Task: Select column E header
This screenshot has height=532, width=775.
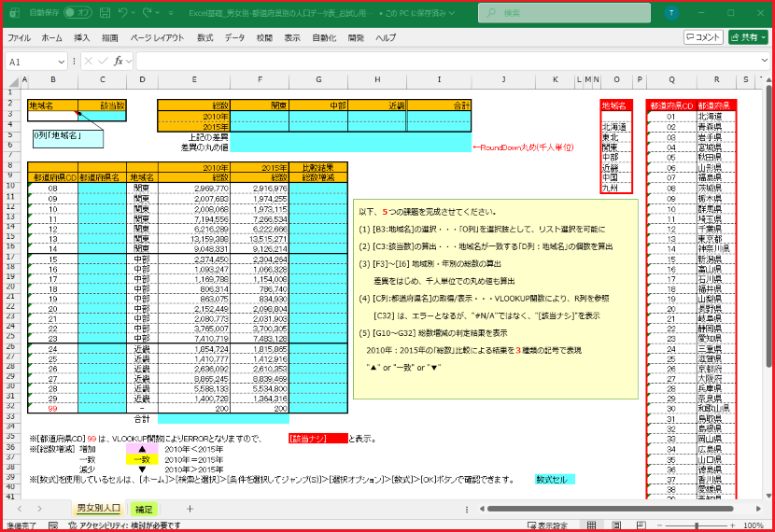Action: coord(194,79)
